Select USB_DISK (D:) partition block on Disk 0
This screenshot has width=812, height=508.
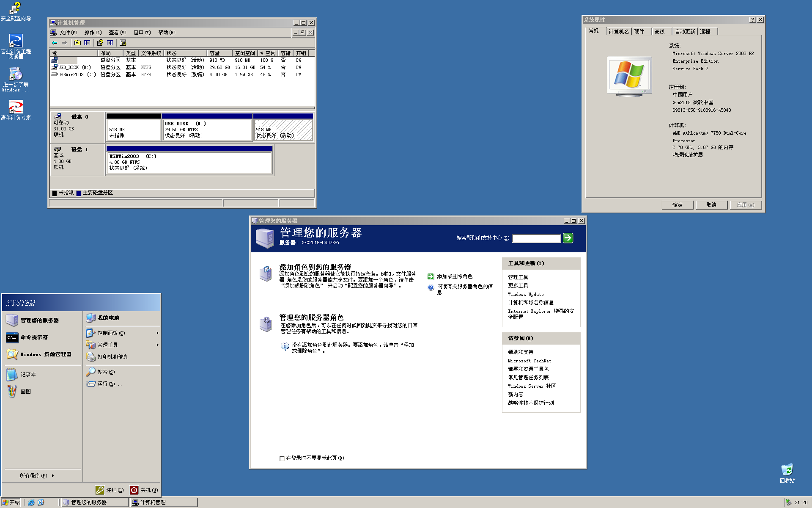point(207,127)
